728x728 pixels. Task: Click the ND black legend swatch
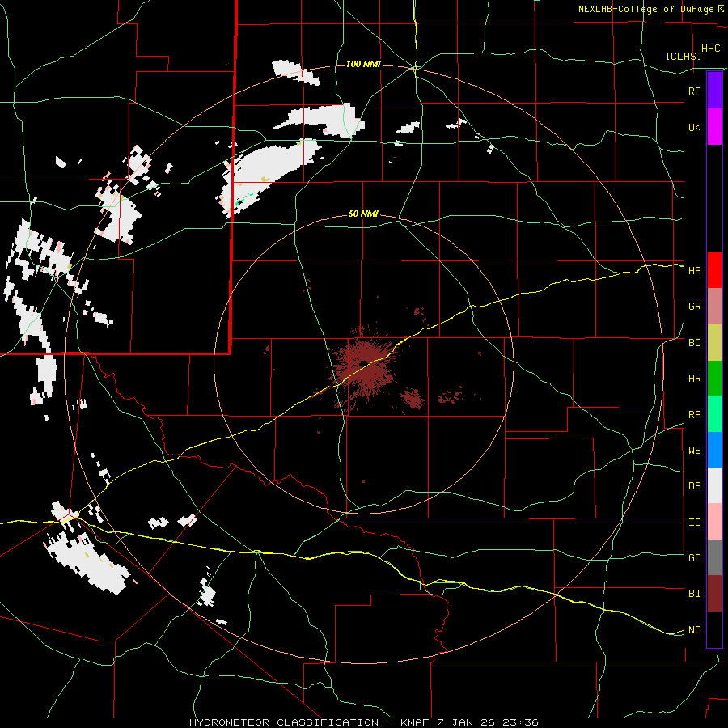pos(714,629)
